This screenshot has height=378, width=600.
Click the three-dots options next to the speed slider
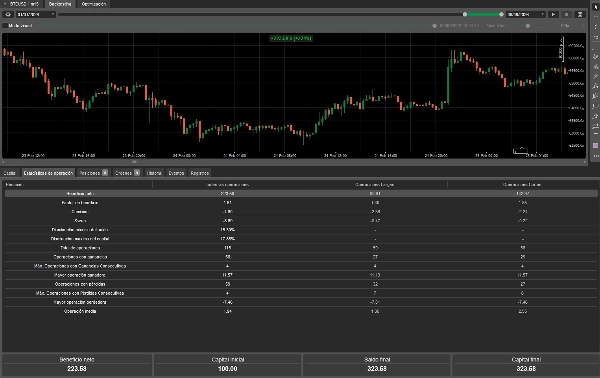point(583,26)
